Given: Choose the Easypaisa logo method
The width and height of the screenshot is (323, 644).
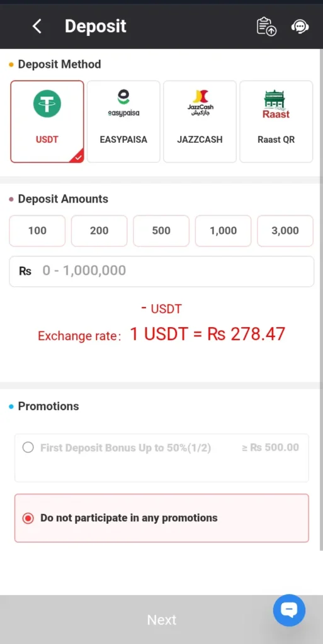Looking at the screenshot, I should pos(123,104).
